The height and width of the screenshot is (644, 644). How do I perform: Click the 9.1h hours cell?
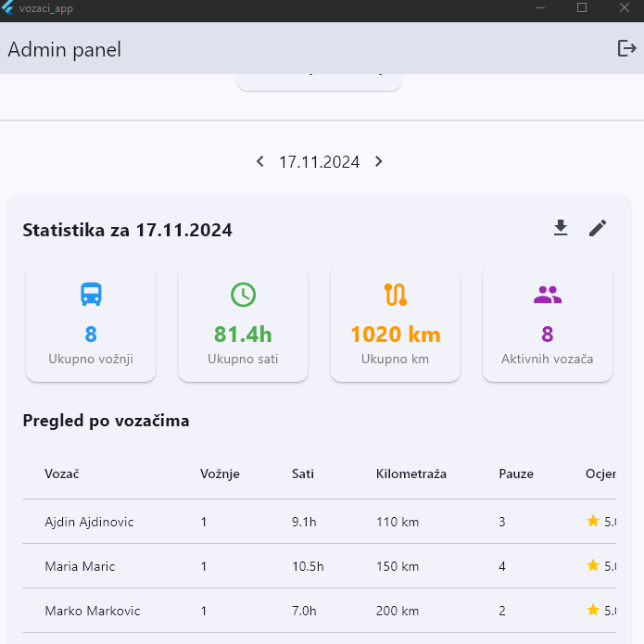click(x=304, y=522)
